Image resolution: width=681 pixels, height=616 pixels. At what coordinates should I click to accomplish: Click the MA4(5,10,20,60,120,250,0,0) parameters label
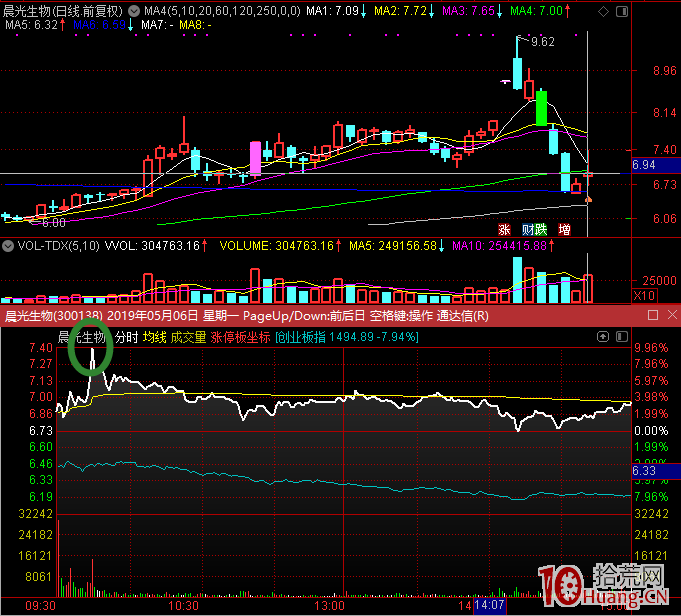tap(222, 11)
